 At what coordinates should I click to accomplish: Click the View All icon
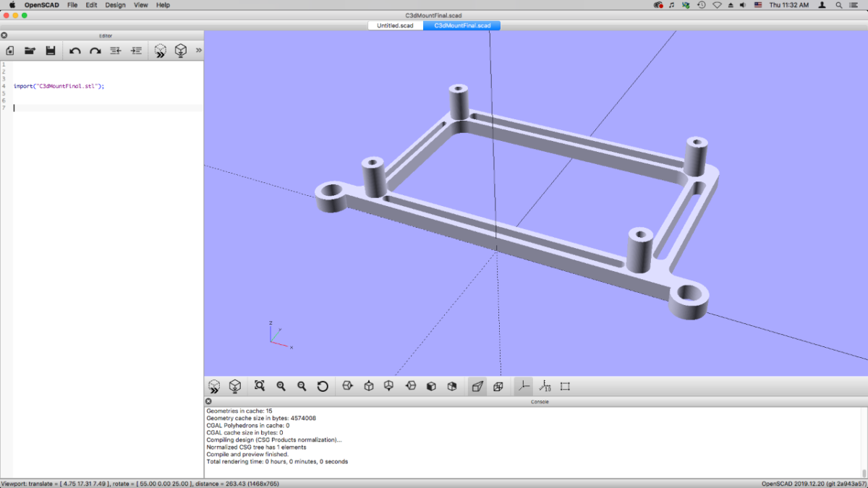pyautogui.click(x=260, y=386)
